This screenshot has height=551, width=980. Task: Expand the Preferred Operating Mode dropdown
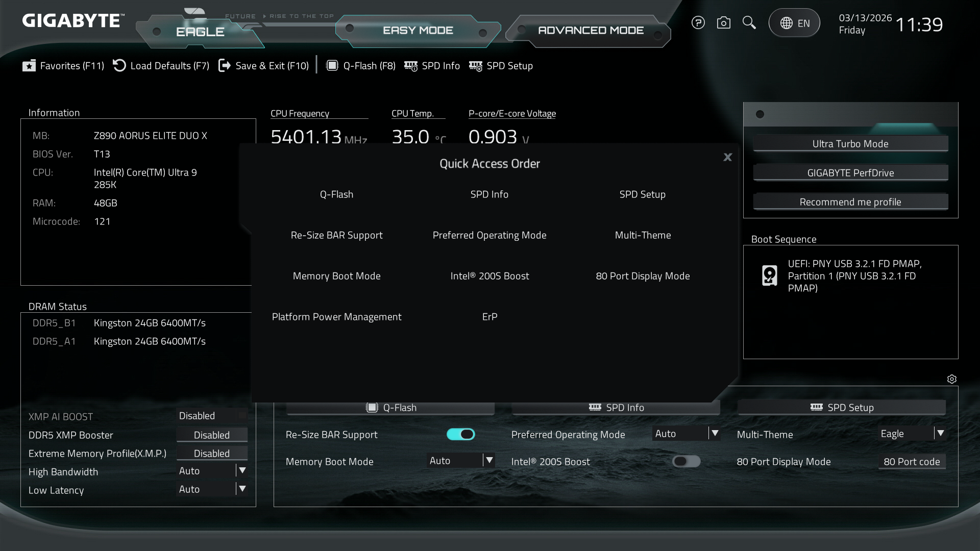pyautogui.click(x=715, y=434)
